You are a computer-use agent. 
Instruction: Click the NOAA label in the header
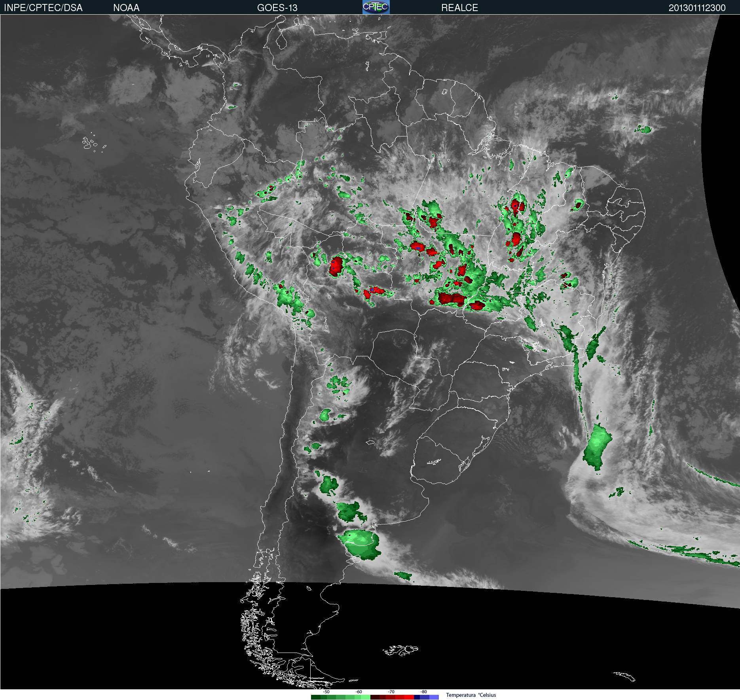click(x=126, y=8)
